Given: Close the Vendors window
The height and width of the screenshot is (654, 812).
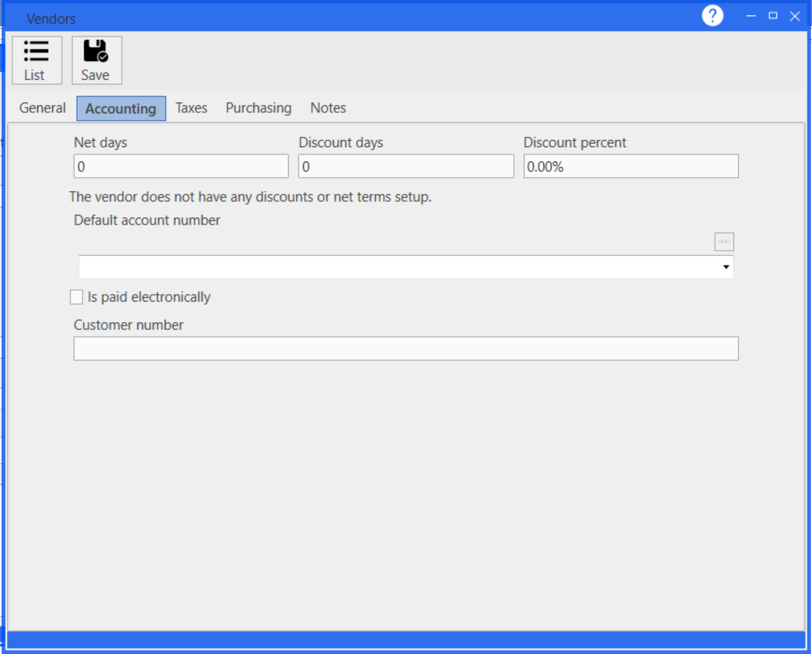Looking at the screenshot, I should (x=795, y=16).
